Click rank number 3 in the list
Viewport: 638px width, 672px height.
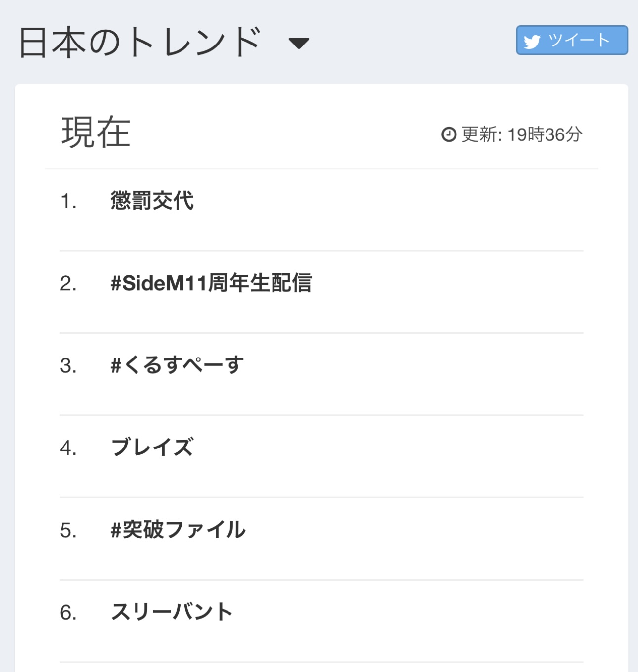click(68, 366)
